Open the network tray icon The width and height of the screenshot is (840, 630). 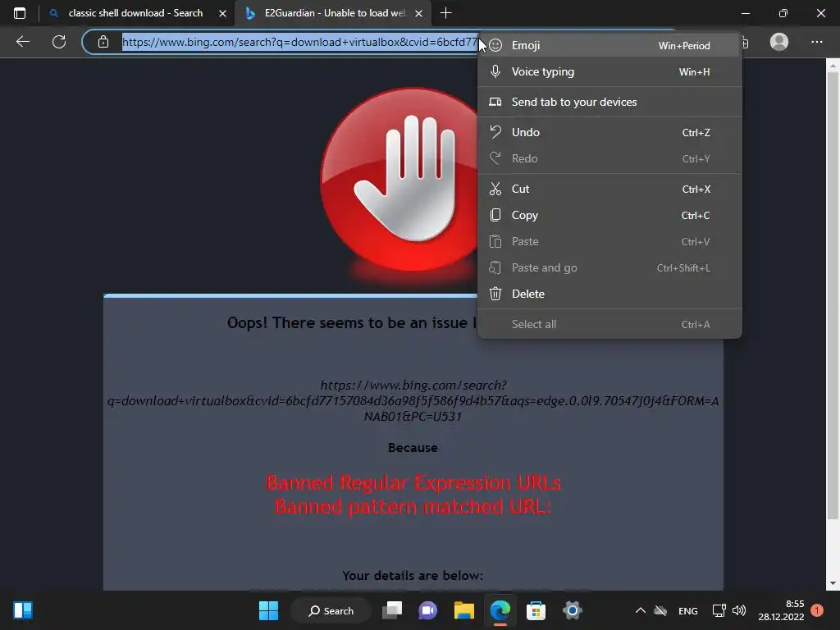coord(719,610)
